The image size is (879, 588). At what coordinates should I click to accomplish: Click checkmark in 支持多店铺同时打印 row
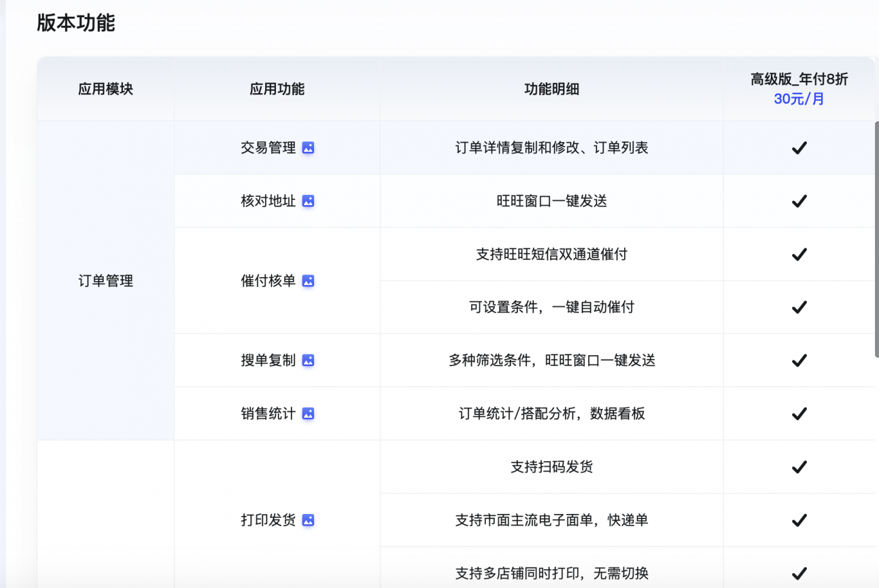pos(799,573)
